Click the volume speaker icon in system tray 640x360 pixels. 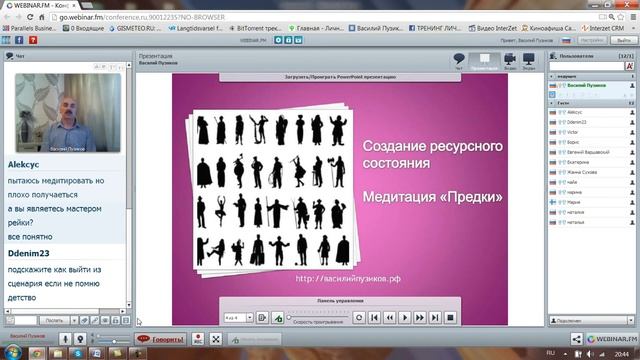[590, 353]
